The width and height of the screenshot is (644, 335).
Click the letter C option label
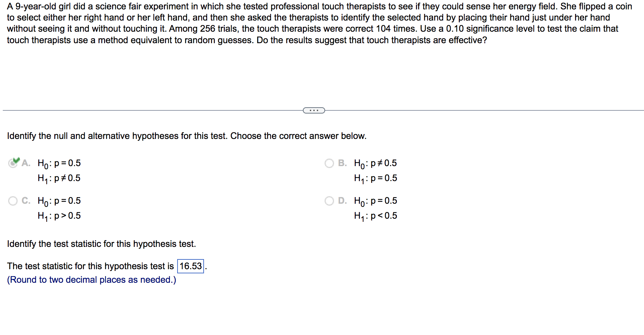coord(26,201)
